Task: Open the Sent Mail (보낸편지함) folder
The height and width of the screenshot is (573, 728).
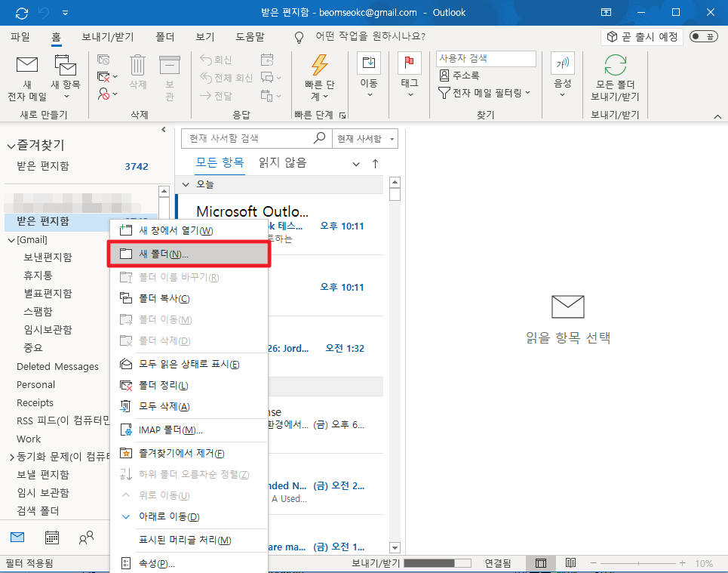Action: tap(48, 257)
